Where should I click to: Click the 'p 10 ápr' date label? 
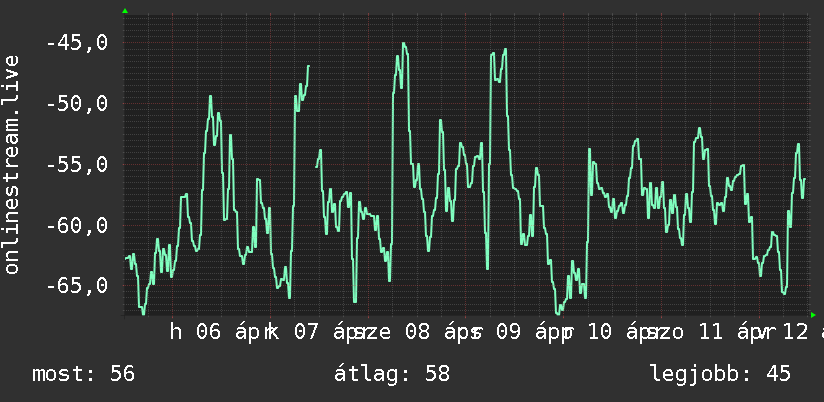tap(611, 332)
